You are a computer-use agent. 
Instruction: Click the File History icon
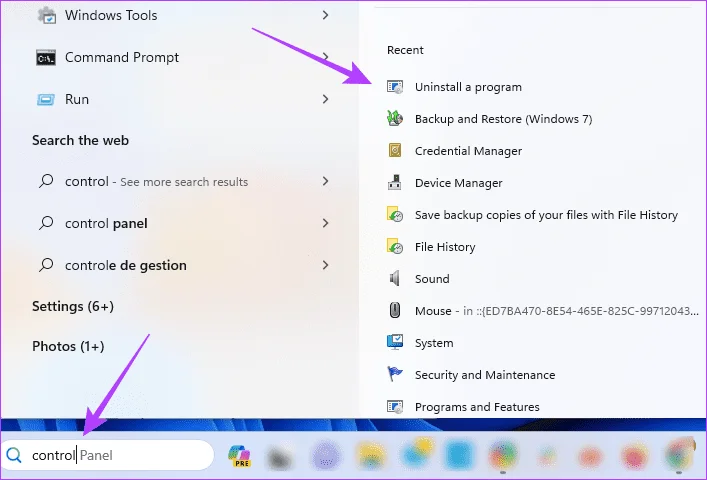(x=395, y=247)
